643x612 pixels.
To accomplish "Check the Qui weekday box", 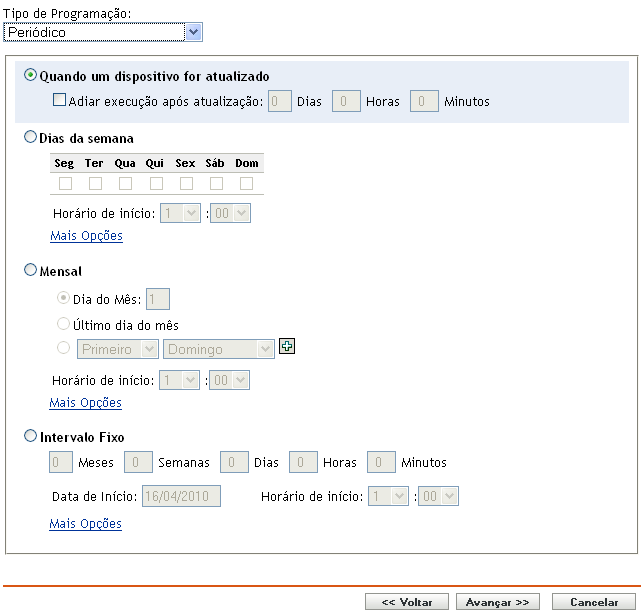I will click(156, 183).
